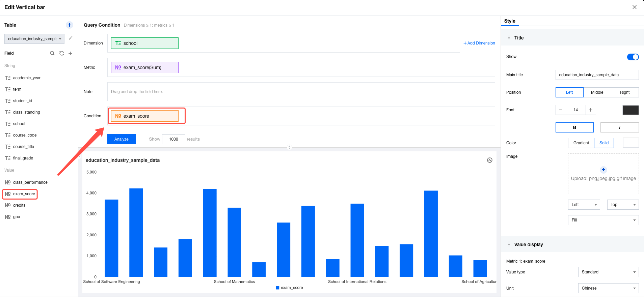Click the class_standing field type icon

(x=8, y=112)
